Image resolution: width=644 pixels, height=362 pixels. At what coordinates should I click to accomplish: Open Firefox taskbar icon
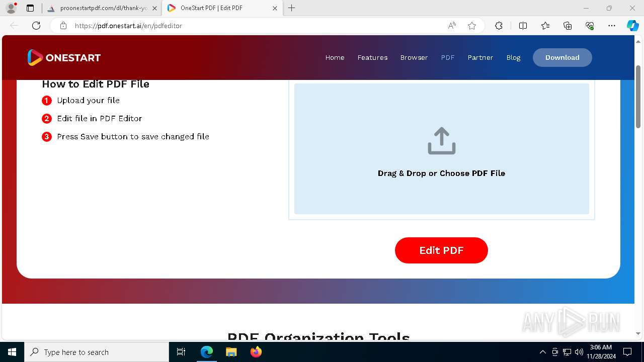pos(256,352)
